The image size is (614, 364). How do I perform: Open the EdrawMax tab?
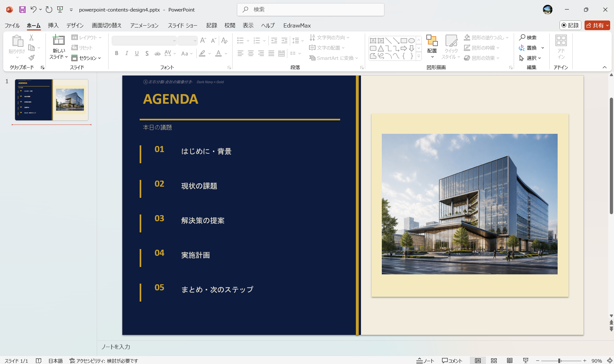tap(297, 25)
